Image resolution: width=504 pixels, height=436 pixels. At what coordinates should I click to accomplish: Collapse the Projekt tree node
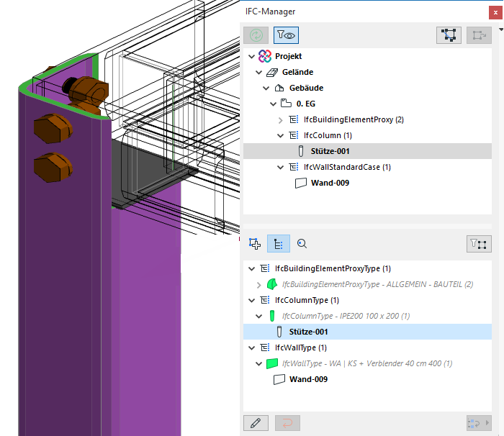(252, 57)
